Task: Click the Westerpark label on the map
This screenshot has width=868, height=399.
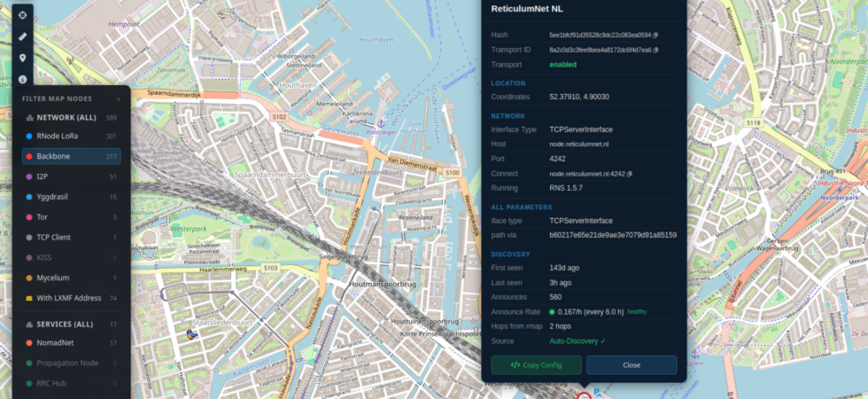Action: [x=188, y=229]
